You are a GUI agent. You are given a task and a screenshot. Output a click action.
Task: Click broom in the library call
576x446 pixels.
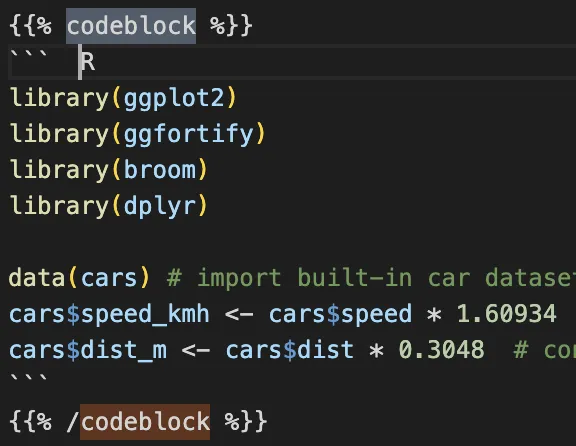[x=160, y=170]
